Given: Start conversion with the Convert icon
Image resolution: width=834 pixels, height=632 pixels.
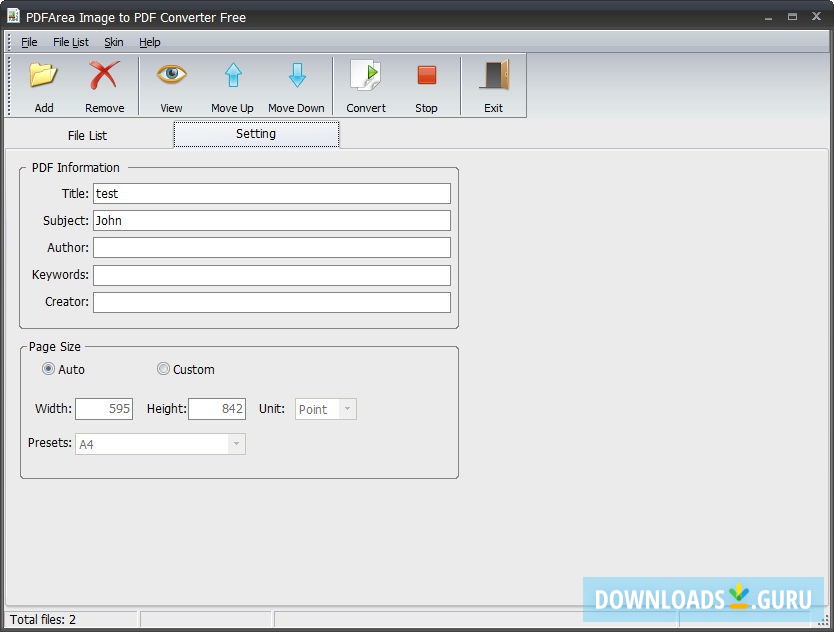Looking at the screenshot, I should [365, 75].
